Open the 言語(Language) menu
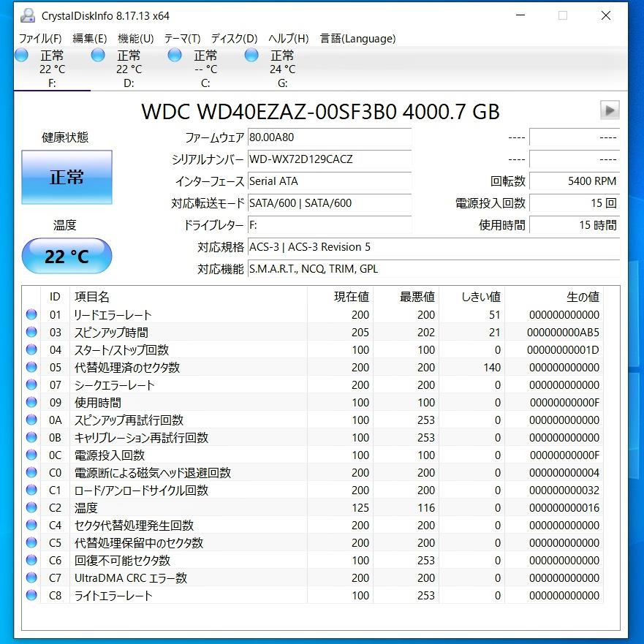Viewport: 644px width, 644px height. (357, 39)
